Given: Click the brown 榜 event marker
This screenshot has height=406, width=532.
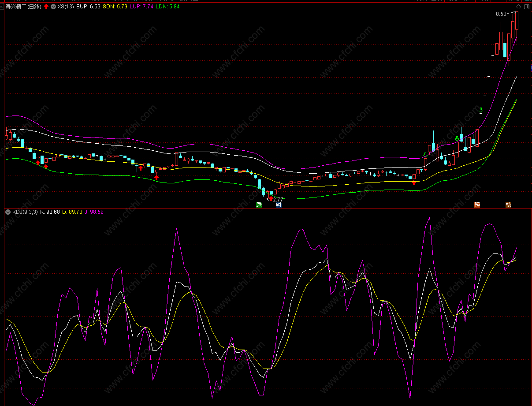Looking at the screenshot, I should pyautogui.click(x=509, y=205).
